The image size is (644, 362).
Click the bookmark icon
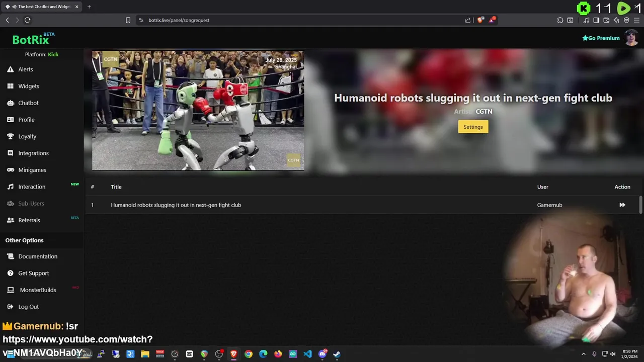pos(128,20)
